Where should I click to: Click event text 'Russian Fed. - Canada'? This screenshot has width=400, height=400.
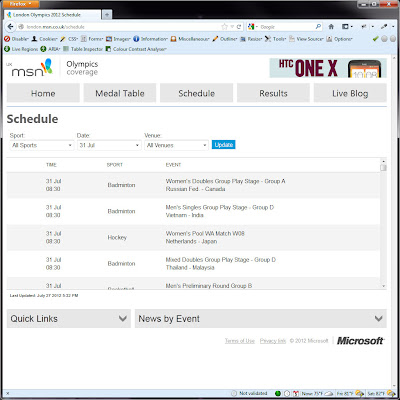pyautogui.click(x=195, y=189)
